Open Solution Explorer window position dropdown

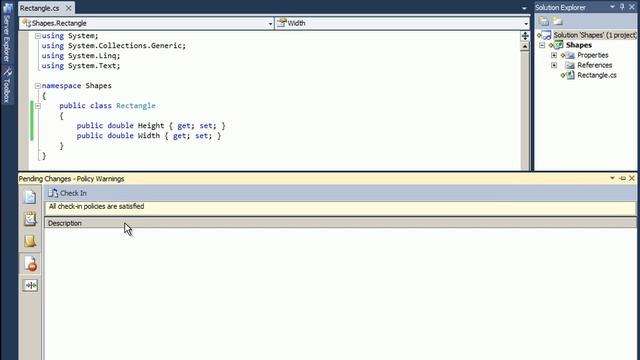(x=613, y=7)
